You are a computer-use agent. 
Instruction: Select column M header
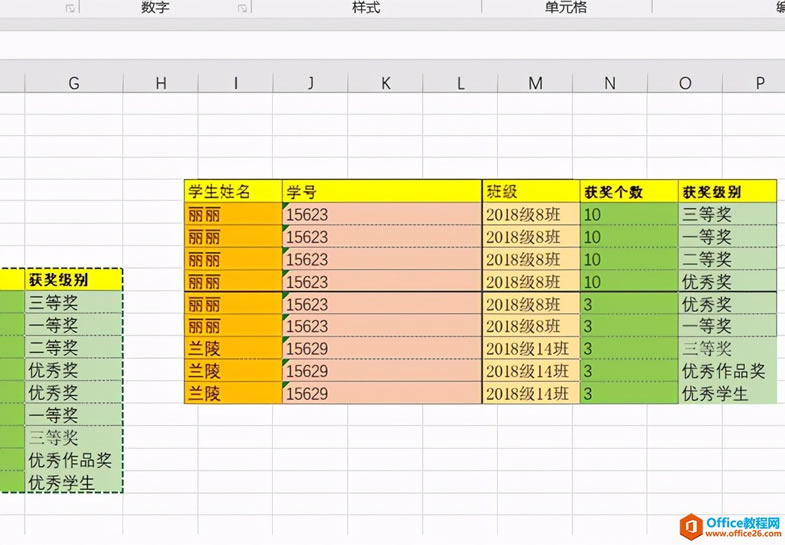coord(535,83)
